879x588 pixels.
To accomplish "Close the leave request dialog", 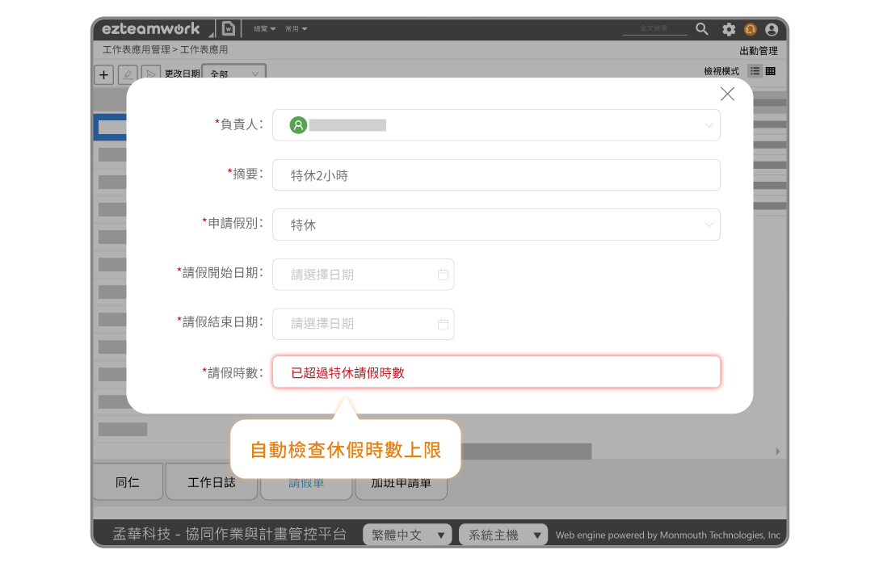I will (727, 94).
